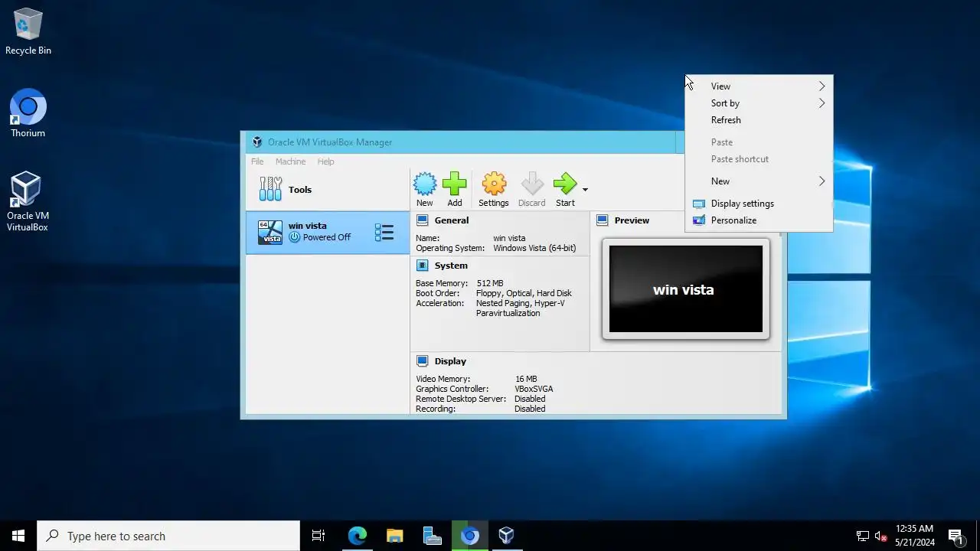
Task: Click the taskbar clock showing 12:35 AM
Action: pos(915,536)
